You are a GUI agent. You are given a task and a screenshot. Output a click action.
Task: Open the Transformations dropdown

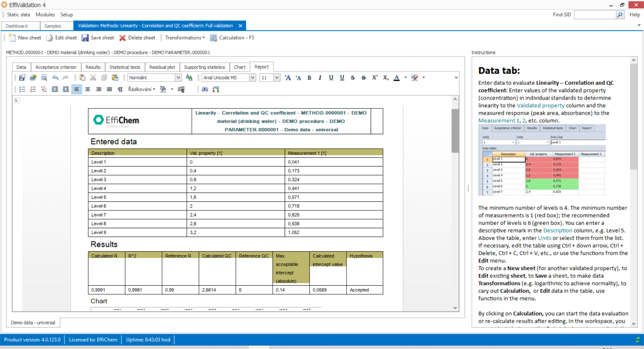[x=184, y=38]
